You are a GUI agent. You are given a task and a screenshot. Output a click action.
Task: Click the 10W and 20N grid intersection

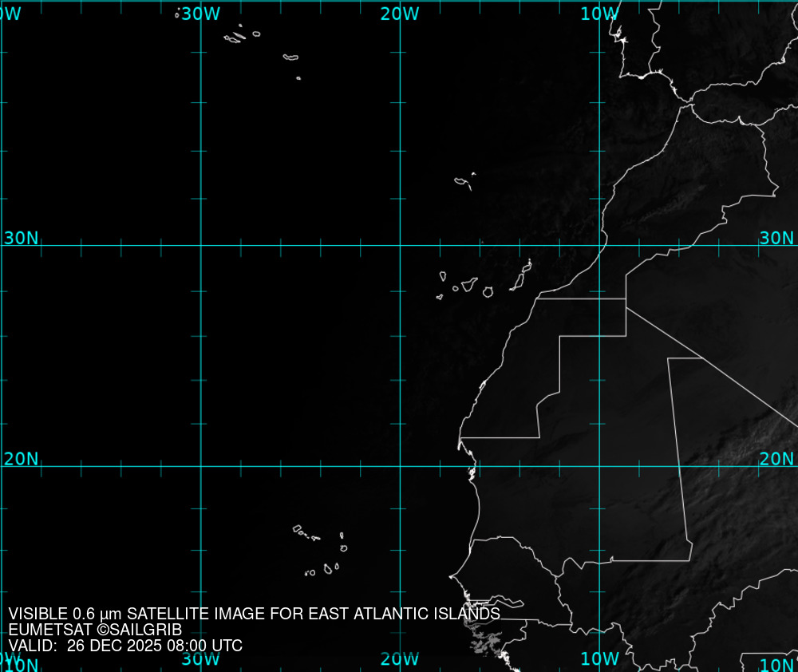pyautogui.click(x=600, y=466)
